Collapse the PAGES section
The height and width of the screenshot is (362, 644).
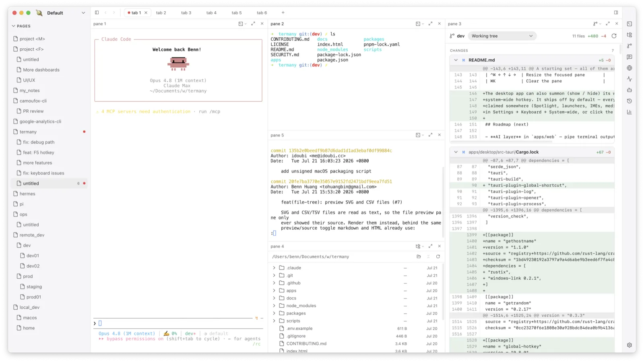point(21,26)
